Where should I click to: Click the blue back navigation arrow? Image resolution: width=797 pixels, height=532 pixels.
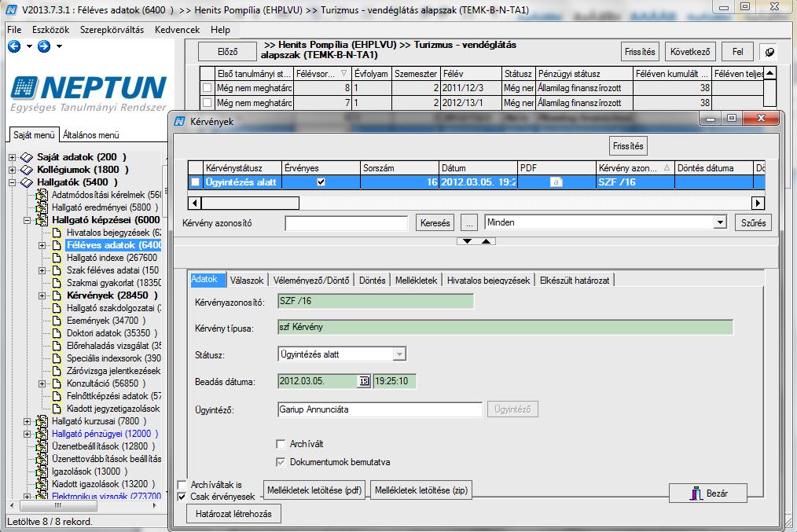point(14,46)
